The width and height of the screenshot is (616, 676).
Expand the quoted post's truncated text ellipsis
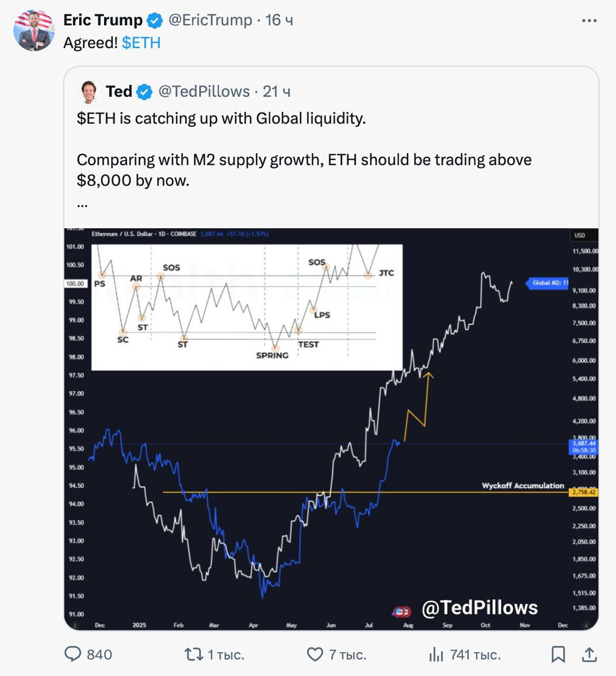pyautogui.click(x=82, y=203)
